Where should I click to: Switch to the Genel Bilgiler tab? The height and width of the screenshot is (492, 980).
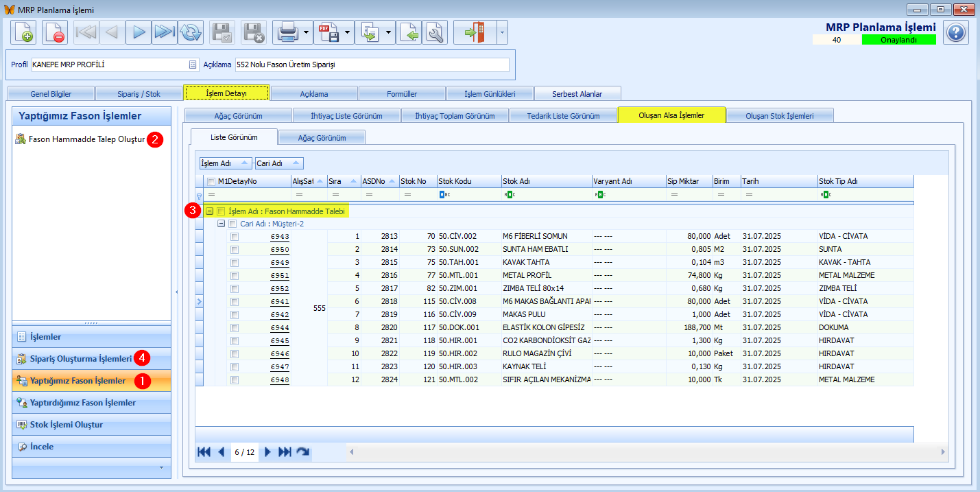51,93
